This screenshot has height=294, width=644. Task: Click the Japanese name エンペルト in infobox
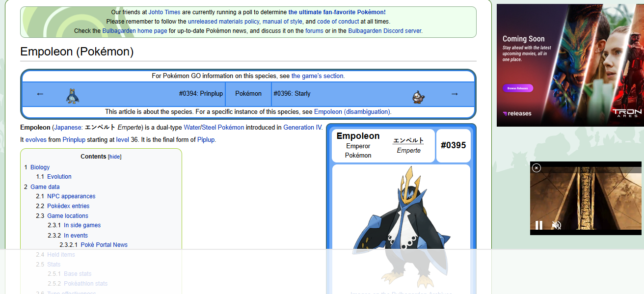pos(408,141)
